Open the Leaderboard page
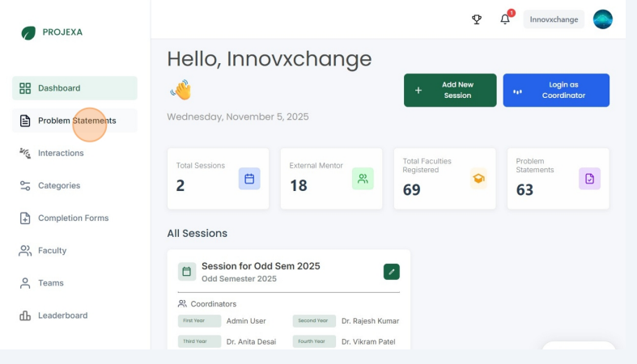 coord(62,315)
